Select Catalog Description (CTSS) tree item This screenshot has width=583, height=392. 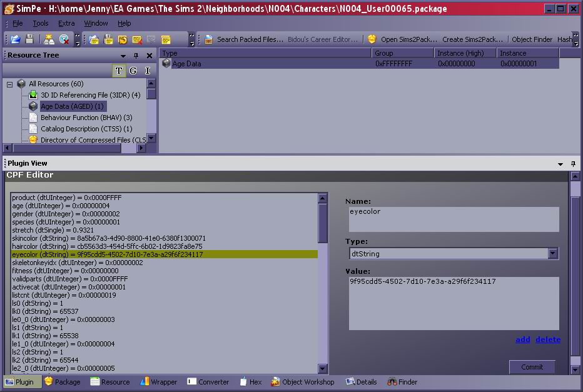(86, 129)
